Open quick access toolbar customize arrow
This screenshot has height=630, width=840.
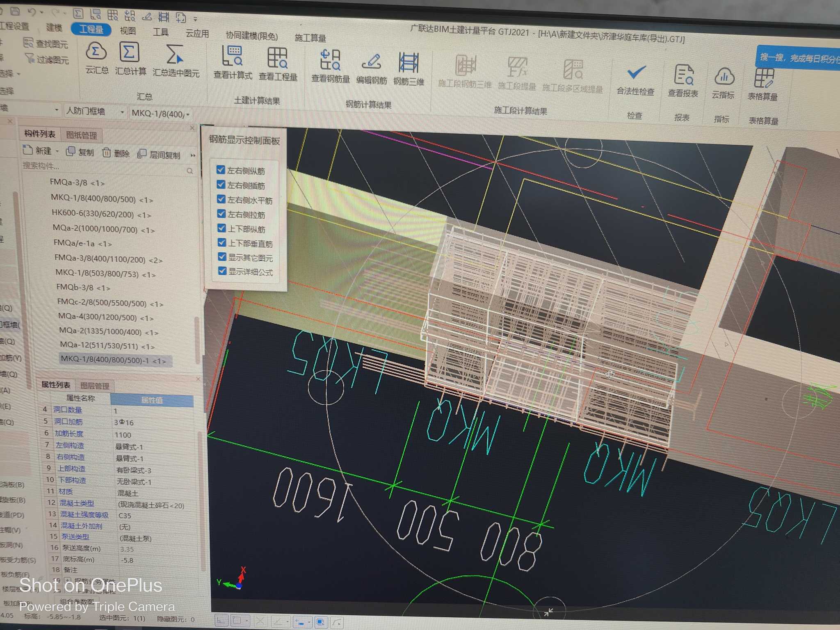[x=195, y=19]
